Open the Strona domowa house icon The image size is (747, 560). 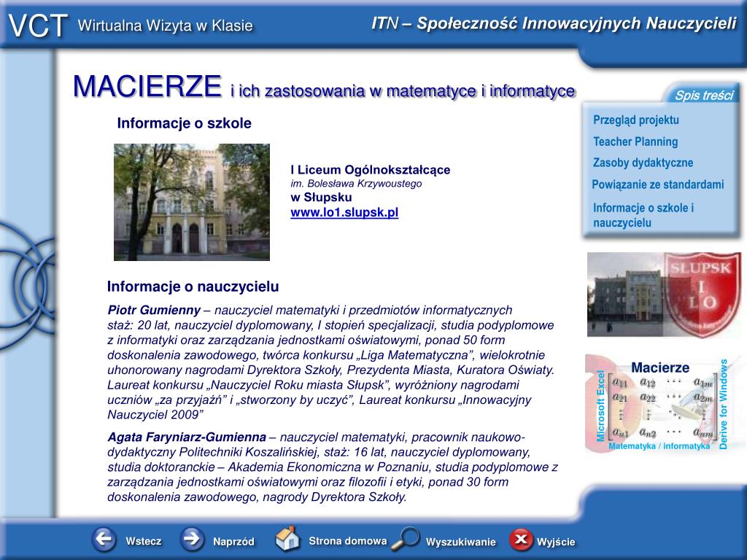click(287, 539)
